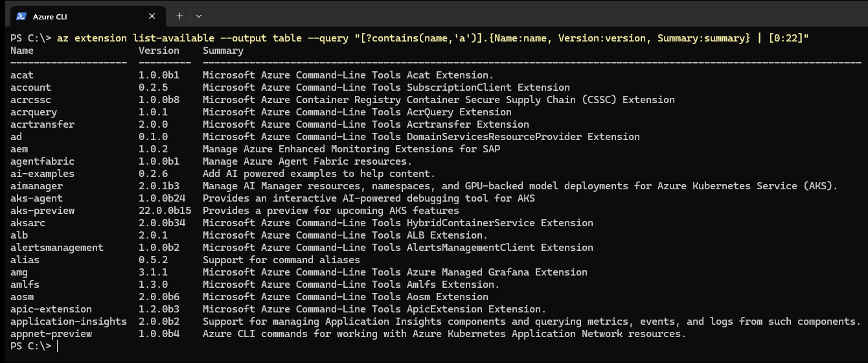This screenshot has height=363, width=868.
Task: Click the 'Summary' column header
Action: (x=223, y=51)
